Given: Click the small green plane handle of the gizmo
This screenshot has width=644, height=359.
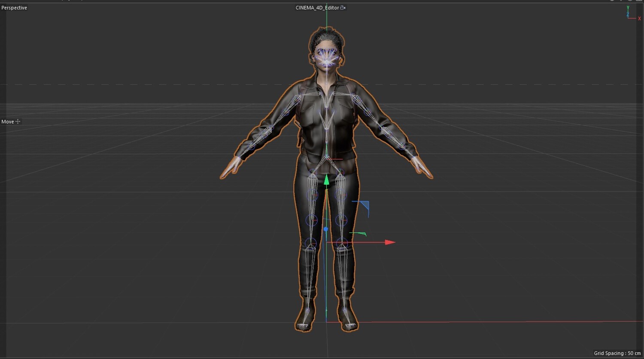Looking at the screenshot, I should point(358,234).
